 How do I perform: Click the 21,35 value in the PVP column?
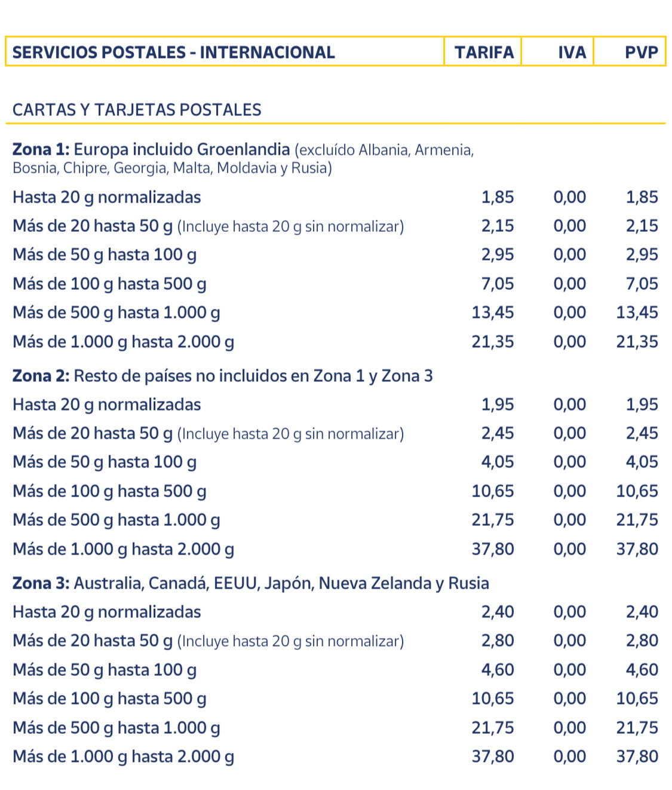click(x=637, y=342)
